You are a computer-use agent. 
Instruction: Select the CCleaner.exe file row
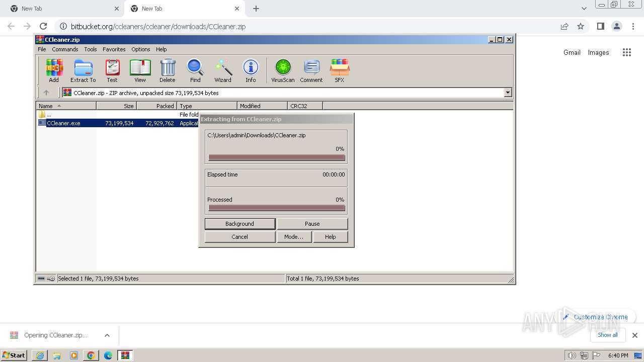tap(118, 123)
